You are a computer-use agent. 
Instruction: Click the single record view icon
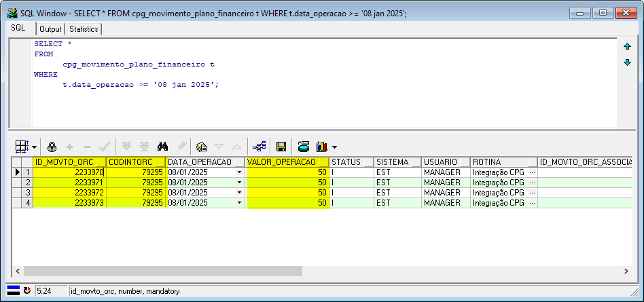(x=202, y=147)
